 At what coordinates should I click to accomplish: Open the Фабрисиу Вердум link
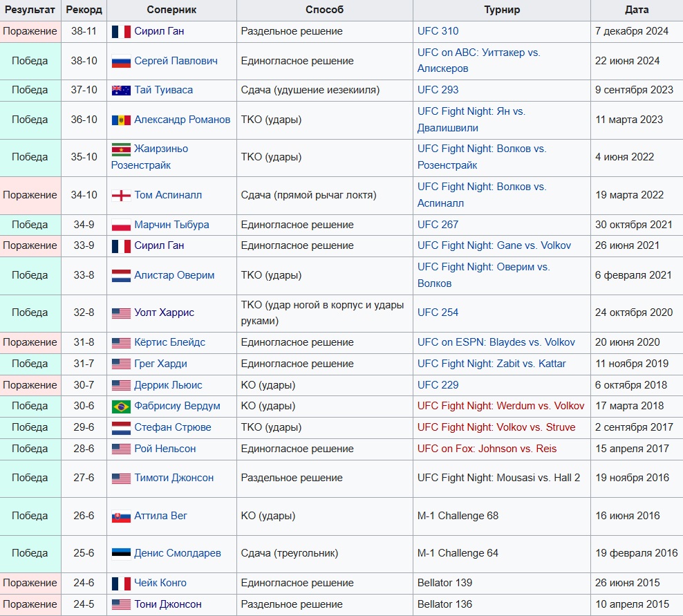click(177, 406)
